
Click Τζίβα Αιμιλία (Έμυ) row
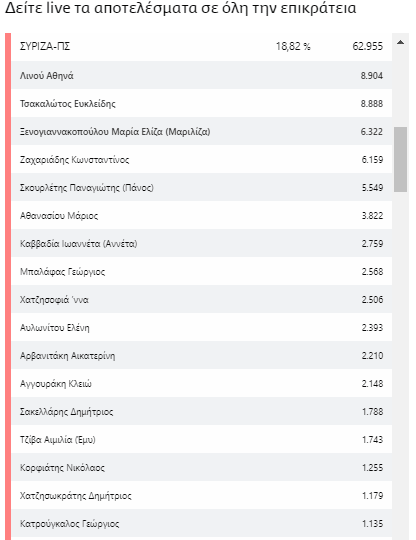tap(202, 439)
